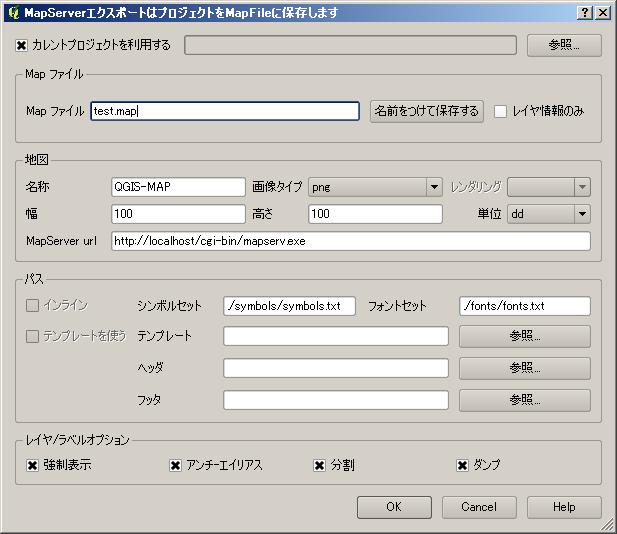
Task: Open the 画像タイプ png dropdown
Action: click(375, 187)
